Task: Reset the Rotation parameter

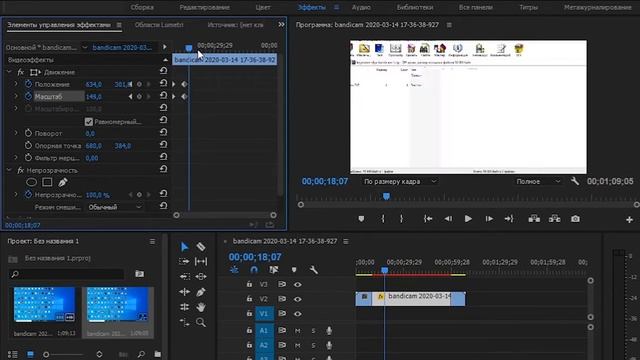Action: tap(163, 133)
